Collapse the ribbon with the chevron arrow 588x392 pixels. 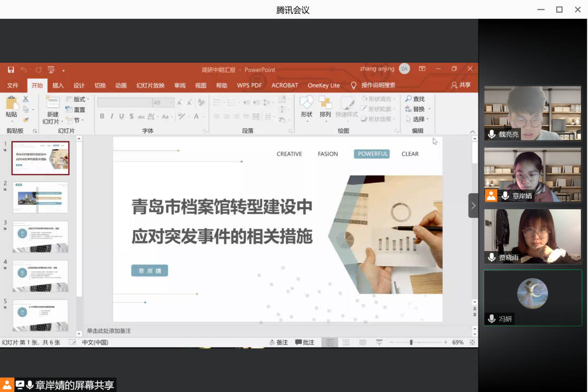pos(472,132)
